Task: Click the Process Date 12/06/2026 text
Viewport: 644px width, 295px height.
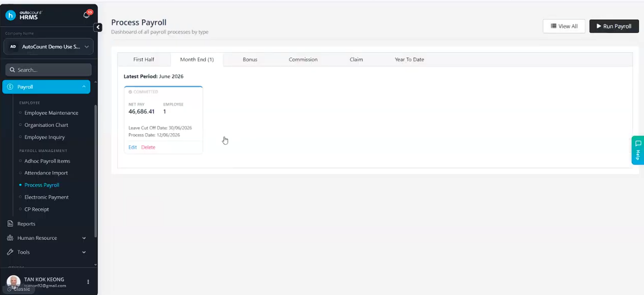Action: tap(154, 135)
